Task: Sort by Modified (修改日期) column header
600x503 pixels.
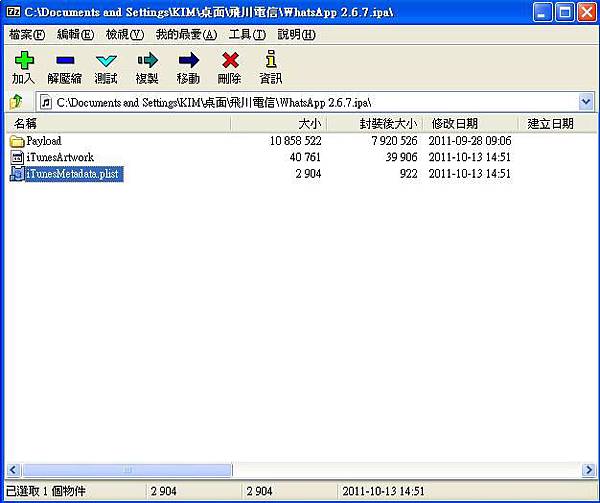Action: [x=470, y=124]
